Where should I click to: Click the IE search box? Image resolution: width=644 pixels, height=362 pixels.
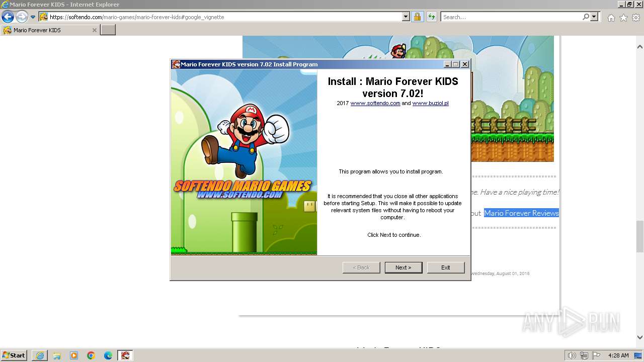(x=511, y=17)
